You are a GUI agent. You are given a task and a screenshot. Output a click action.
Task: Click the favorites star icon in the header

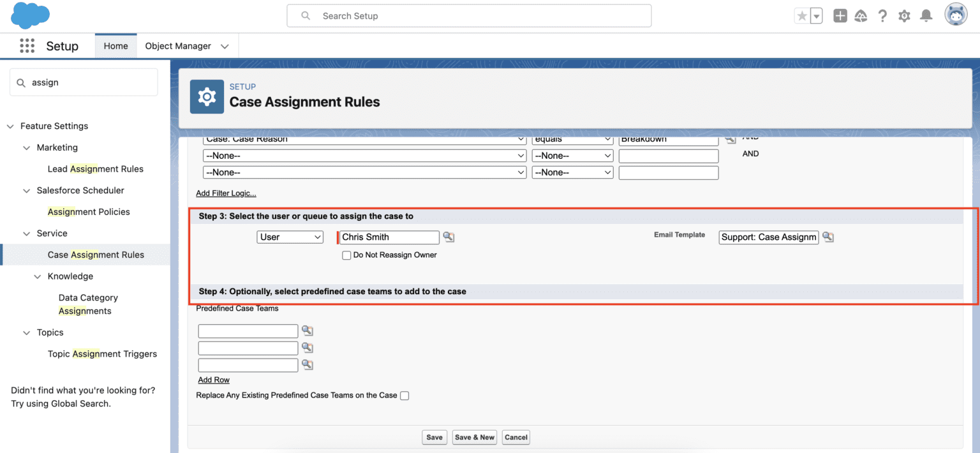click(803, 15)
